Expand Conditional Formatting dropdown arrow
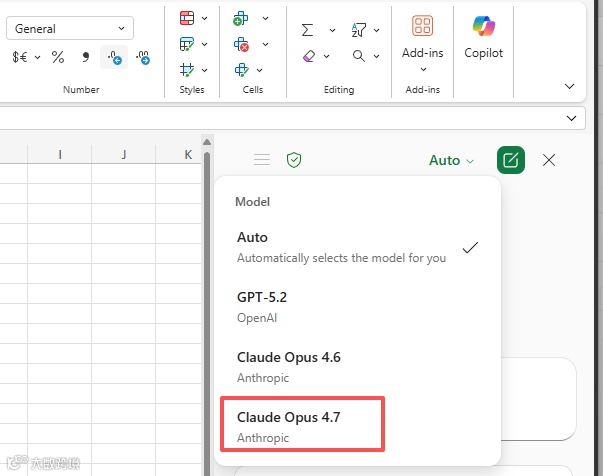The height and width of the screenshot is (476, 603). click(x=205, y=18)
